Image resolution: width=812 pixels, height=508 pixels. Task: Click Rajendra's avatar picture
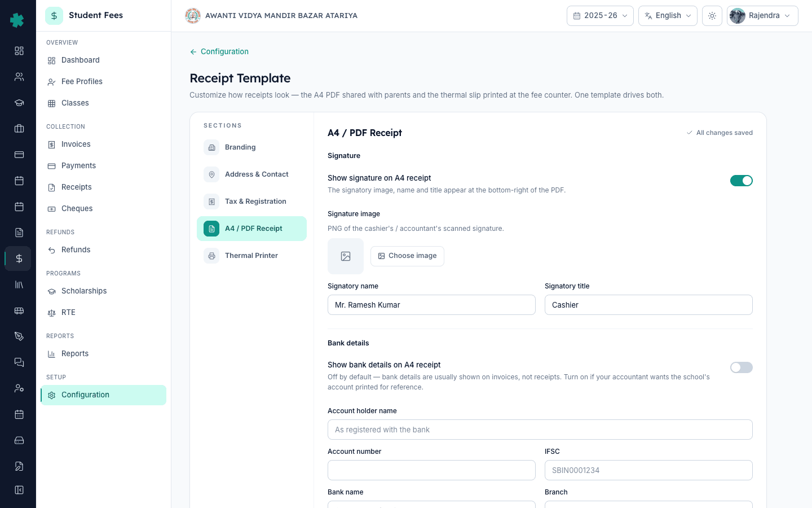coord(738,16)
